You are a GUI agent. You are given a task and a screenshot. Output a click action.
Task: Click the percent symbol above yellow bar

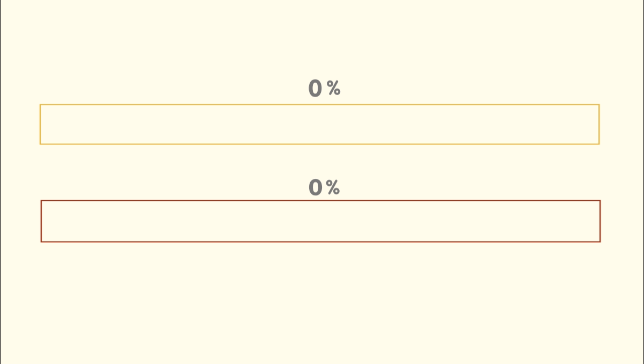334,89
